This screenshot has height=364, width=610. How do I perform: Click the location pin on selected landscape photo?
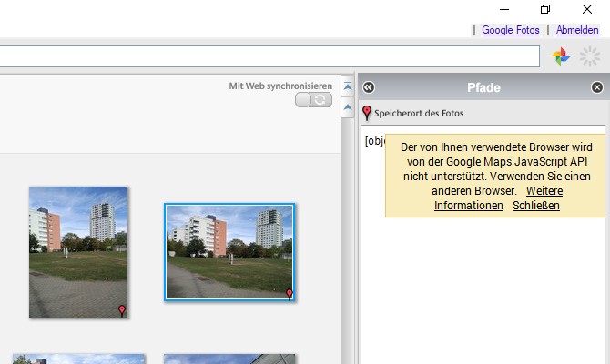[x=289, y=294]
